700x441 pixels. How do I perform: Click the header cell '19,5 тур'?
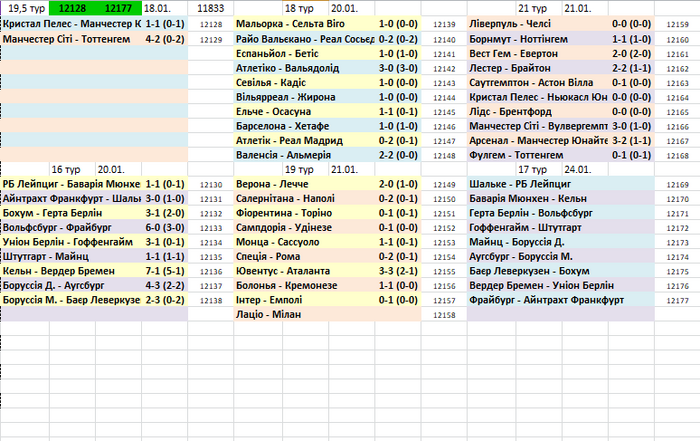point(25,8)
